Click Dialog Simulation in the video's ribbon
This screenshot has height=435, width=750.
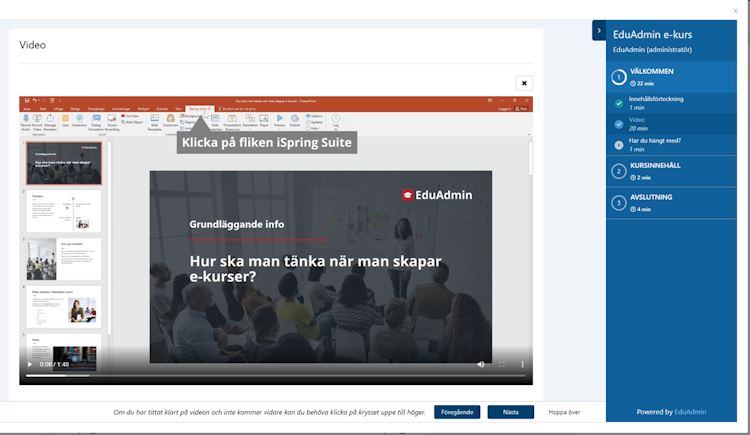(x=96, y=122)
